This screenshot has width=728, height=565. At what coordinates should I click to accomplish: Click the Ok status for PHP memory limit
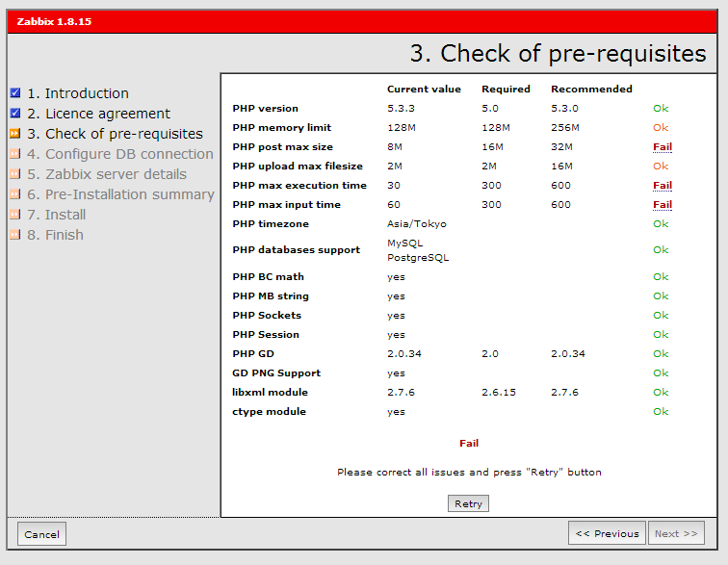[660, 128]
